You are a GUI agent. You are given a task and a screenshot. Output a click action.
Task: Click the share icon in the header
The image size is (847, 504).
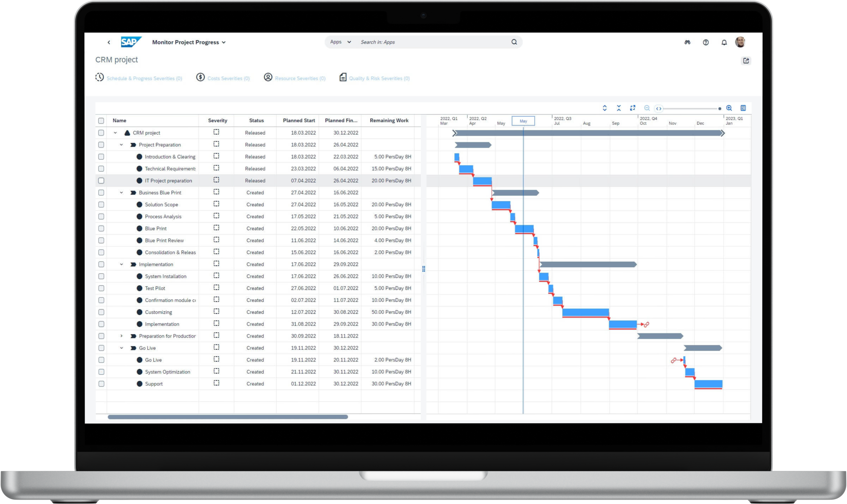(x=746, y=61)
